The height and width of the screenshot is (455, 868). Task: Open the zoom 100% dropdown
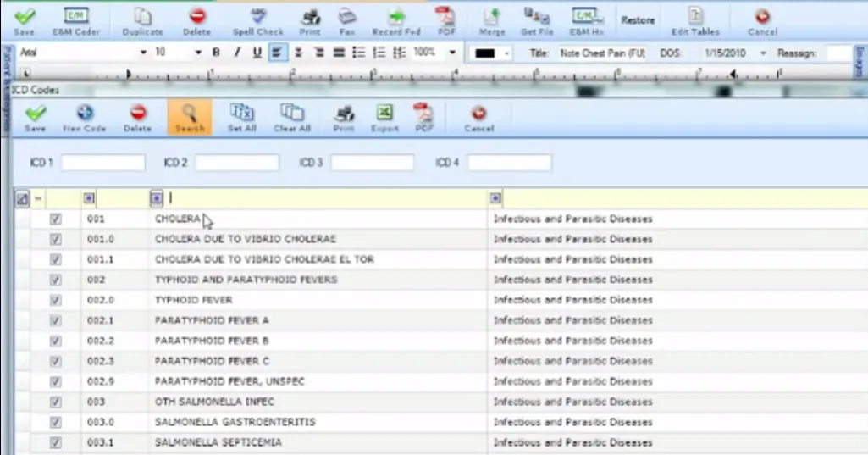(x=452, y=53)
